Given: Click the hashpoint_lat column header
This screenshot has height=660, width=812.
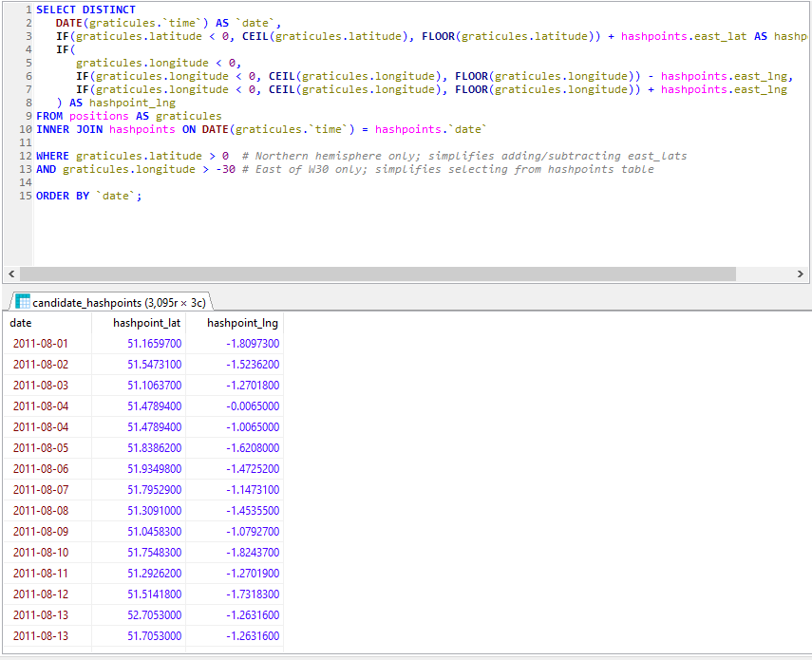Looking at the screenshot, I should (146, 323).
